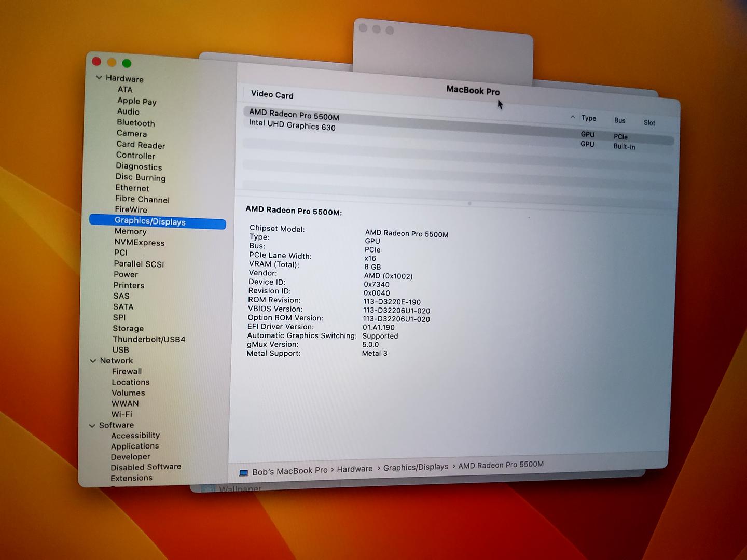
Task: Select WWAN under Network
Action: (125, 403)
